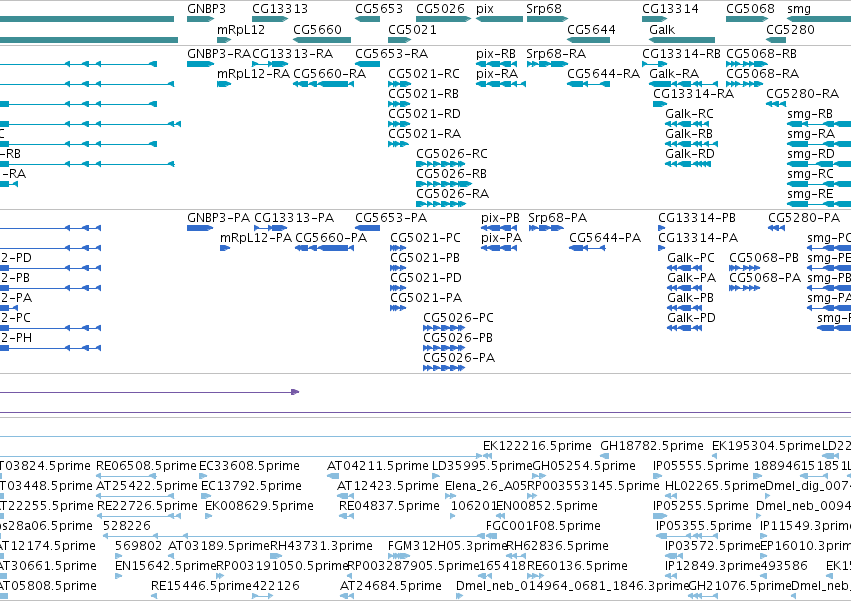The width and height of the screenshot is (851, 601).
Task: Click the CG13313-PA protein label
Action: pyautogui.click(x=294, y=218)
